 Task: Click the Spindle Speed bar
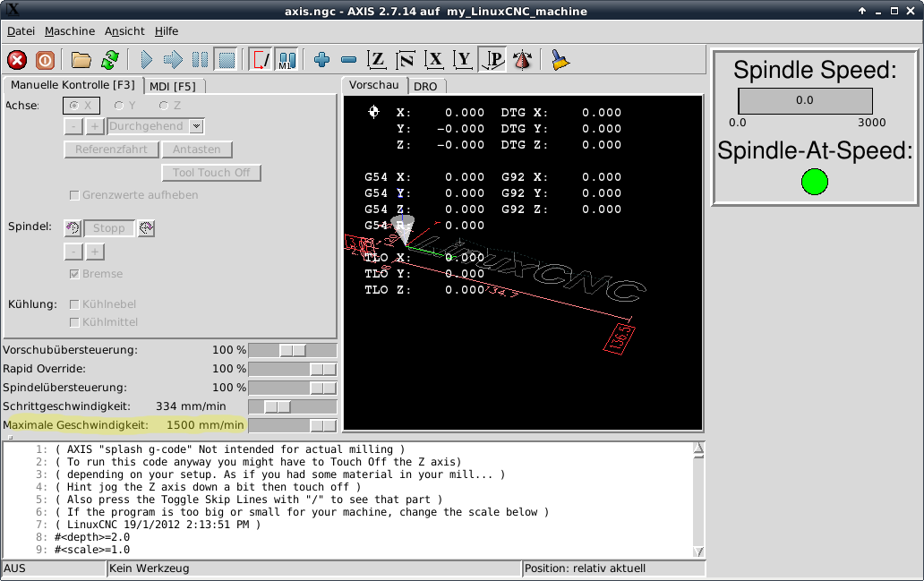coord(805,101)
